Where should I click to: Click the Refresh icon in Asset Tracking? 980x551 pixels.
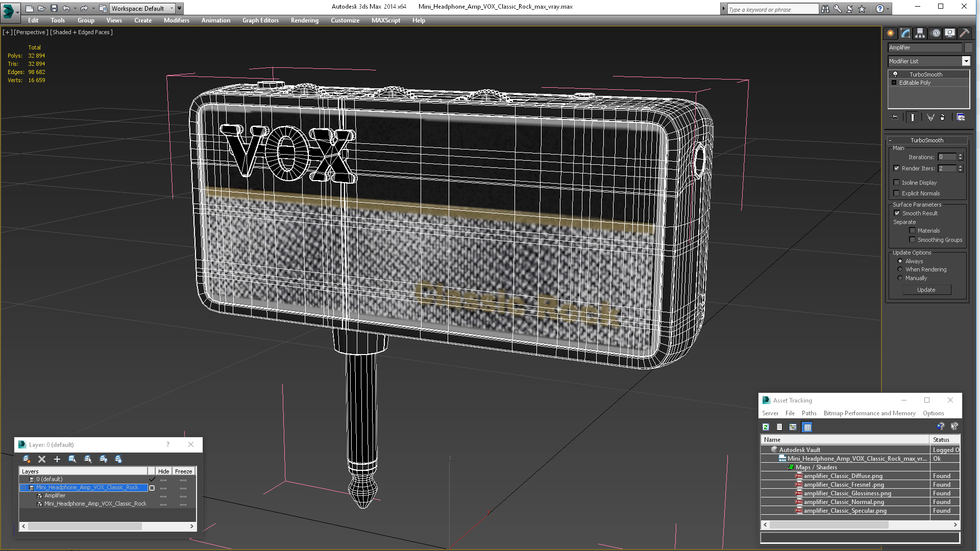pyautogui.click(x=766, y=427)
